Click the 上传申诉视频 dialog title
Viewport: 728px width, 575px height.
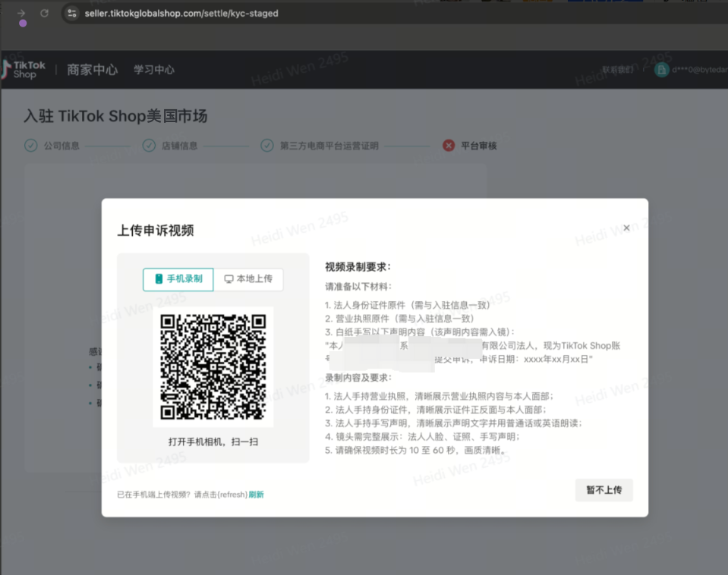(x=156, y=230)
